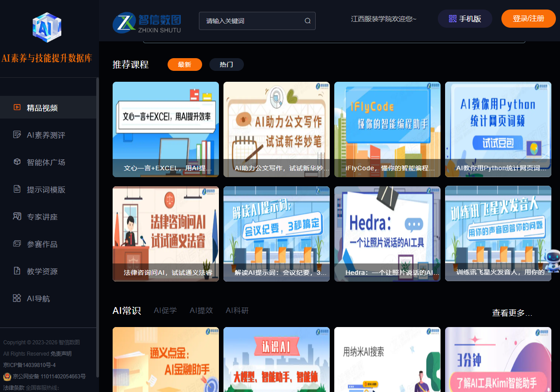Image resolution: width=560 pixels, height=392 pixels.
Task: Open the Hedra course thumbnail
Action: click(387, 233)
